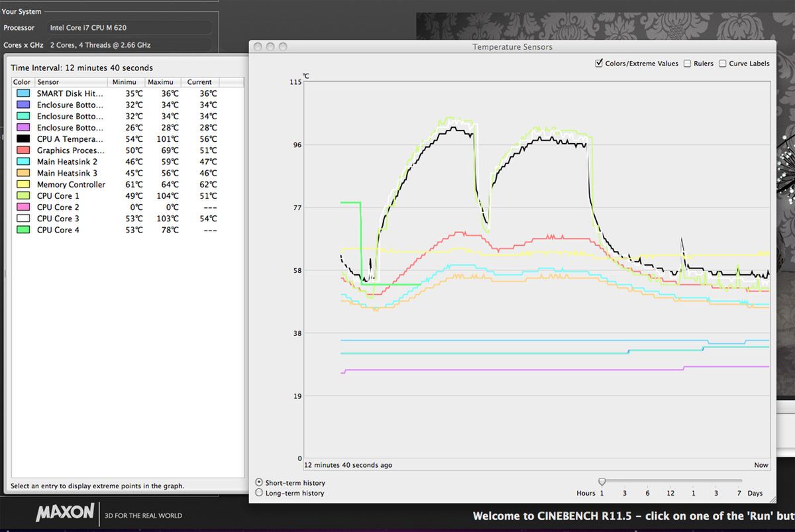This screenshot has width=795, height=532.
Task: Click the CPU Core 2 pink swatch
Action: [23, 207]
